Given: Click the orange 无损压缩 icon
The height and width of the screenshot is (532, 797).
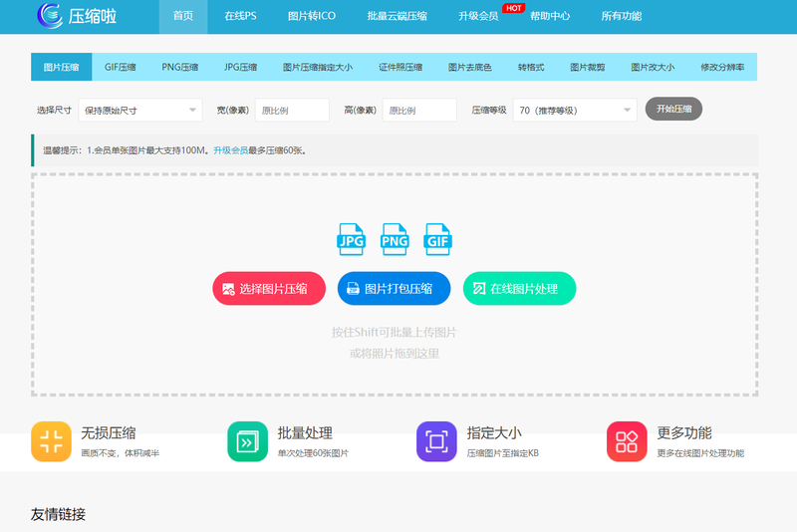Looking at the screenshot, I should pyautogui.click(x=52, y=441).
